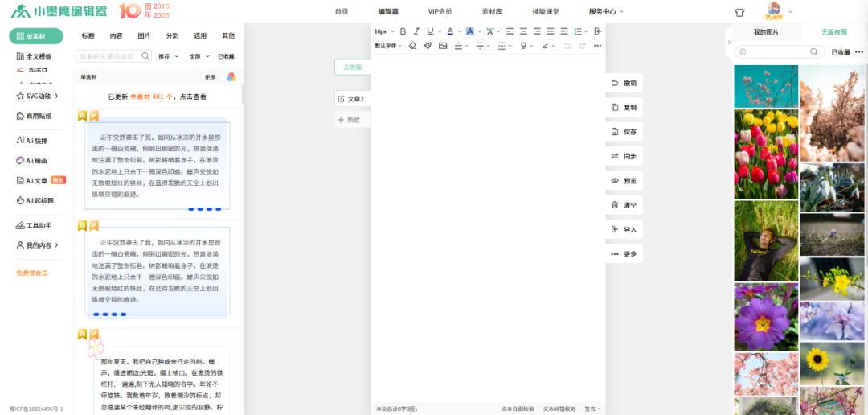Click the search magnifier in material search
Viewport: 868px width, 415px height.
(x=145, y=56)
